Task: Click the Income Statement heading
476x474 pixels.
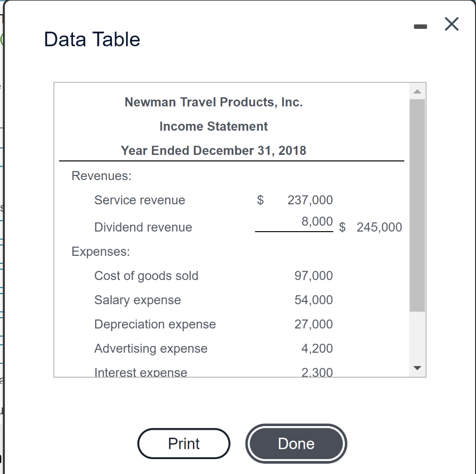Action: (x=213, y=127)
